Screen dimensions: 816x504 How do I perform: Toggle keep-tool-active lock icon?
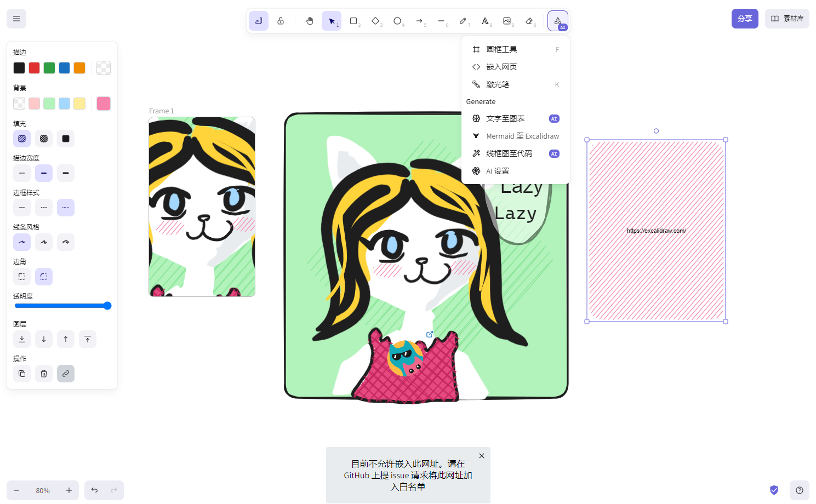[x=281, y=21]
